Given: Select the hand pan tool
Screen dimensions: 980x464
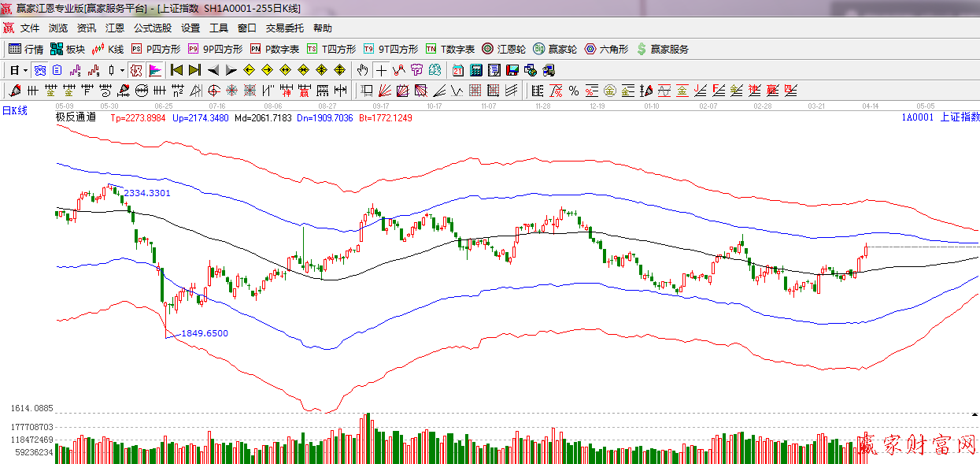Looking at the screenshot, I should [x=362, y=70].
